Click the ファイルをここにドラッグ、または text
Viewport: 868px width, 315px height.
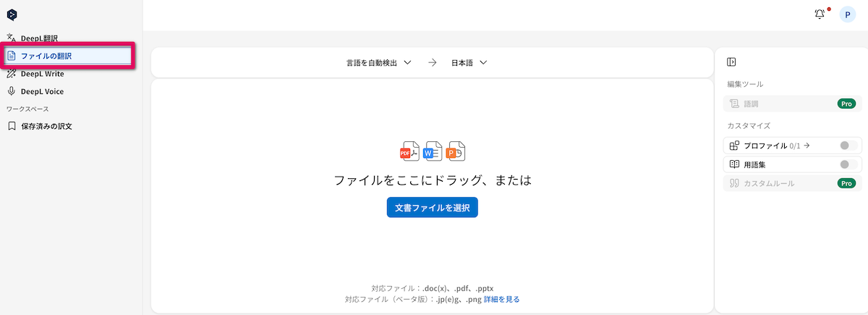pos(433,180)
